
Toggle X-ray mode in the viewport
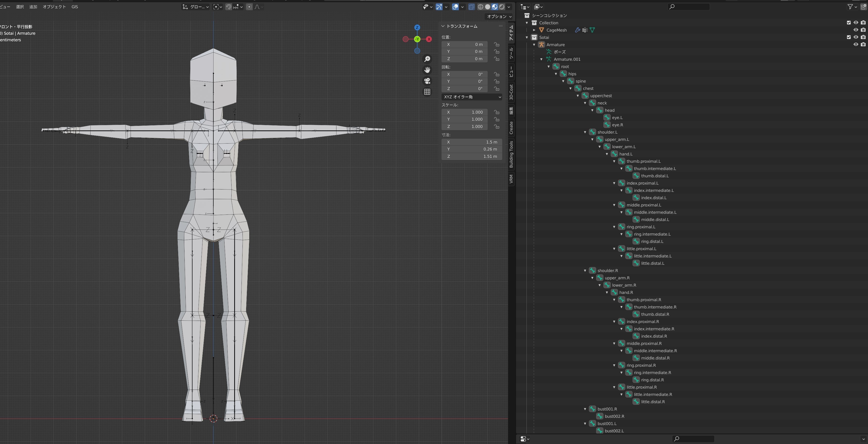pos(471,7)
